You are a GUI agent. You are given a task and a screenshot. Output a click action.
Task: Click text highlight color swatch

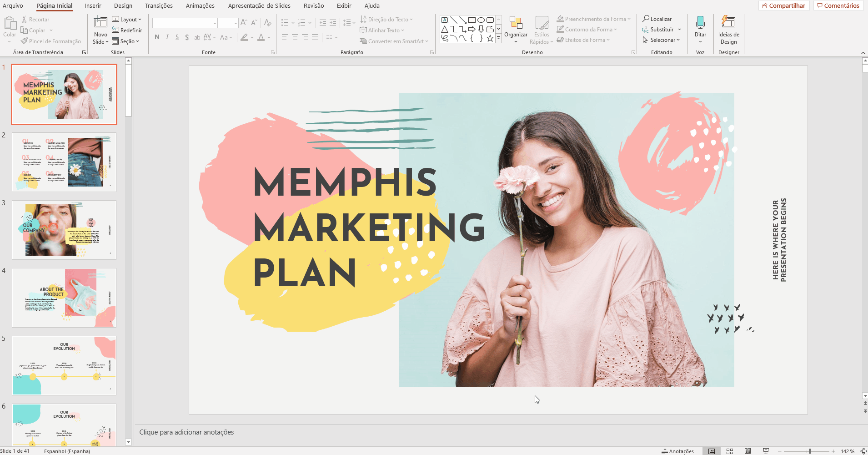coord(245,37)
